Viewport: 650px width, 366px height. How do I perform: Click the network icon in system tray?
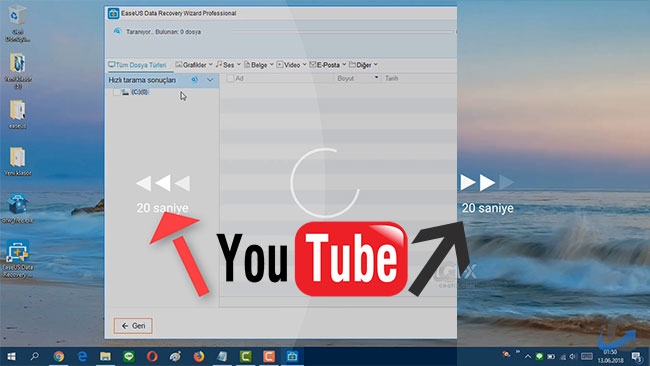point(563,356)
